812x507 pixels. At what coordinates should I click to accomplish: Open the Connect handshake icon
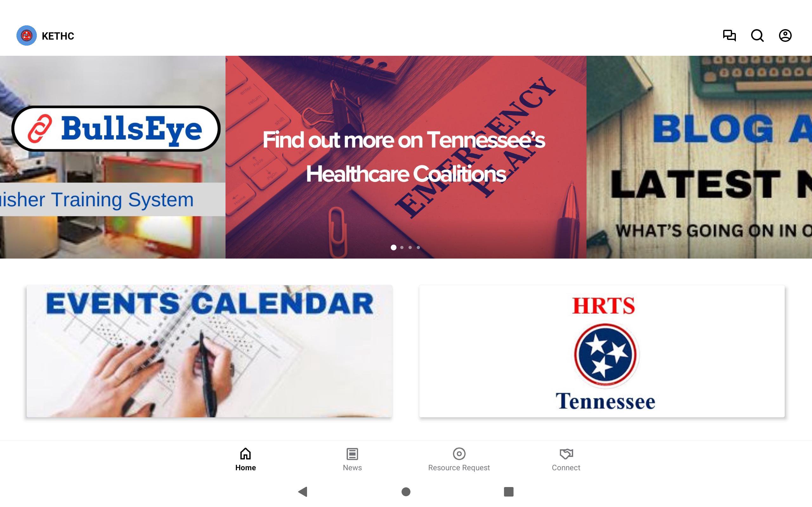coord(566,454)
